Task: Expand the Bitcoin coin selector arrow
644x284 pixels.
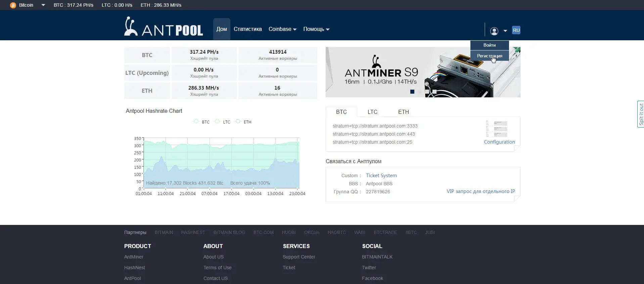Action: tap(43, 5)
